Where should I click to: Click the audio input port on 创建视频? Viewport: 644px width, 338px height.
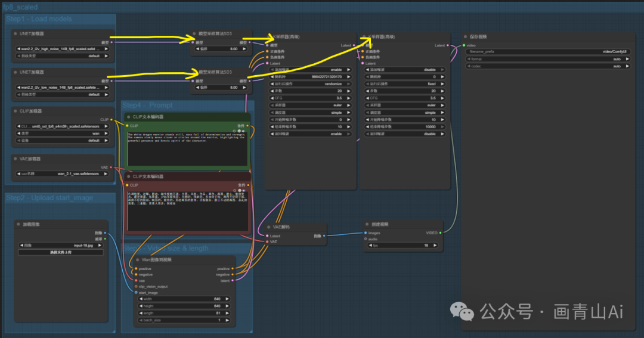click(x=366, y=239)
